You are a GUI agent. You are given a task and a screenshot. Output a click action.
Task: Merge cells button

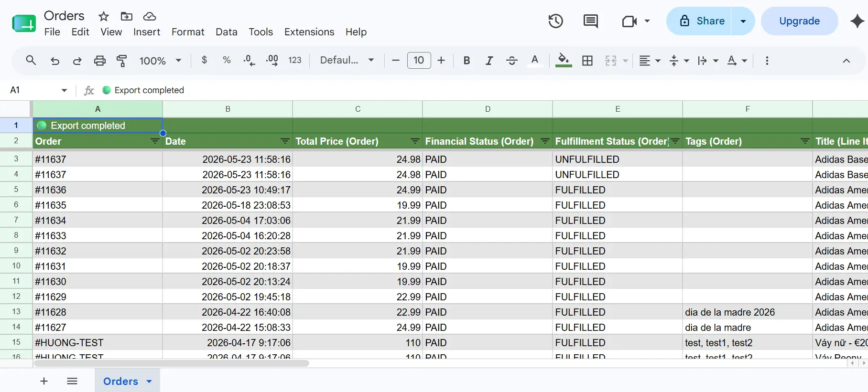pyautogui.click(x=611, y=61)
